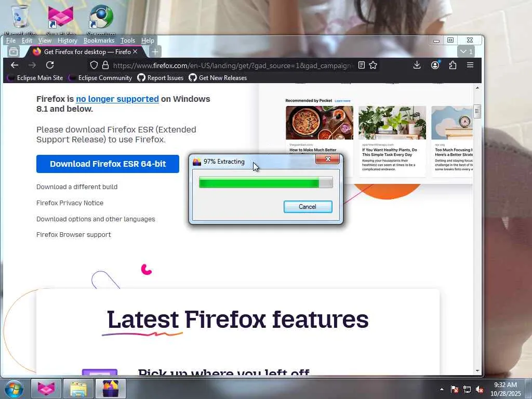Open the hamburger application menu
Image resolution: width=532 pixels, height=399 pixels.
(x=470, y=65)
